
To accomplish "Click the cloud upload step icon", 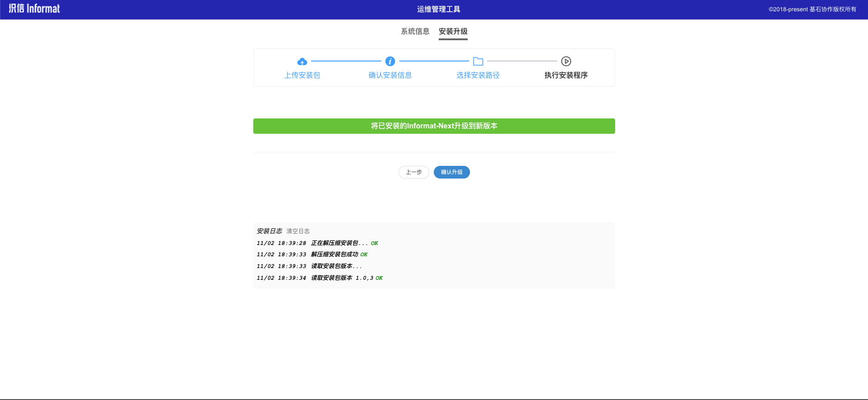I will click(x=302, y=61).
